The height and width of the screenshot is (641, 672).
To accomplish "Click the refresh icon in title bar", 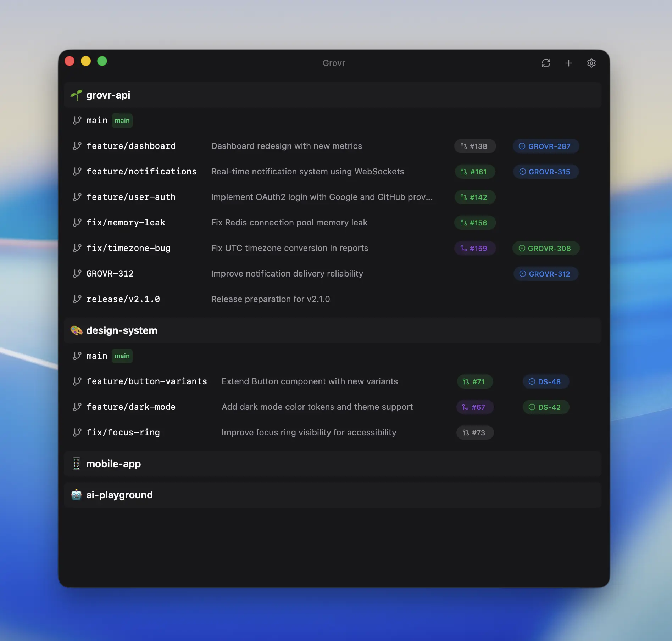I will [546, 63].
